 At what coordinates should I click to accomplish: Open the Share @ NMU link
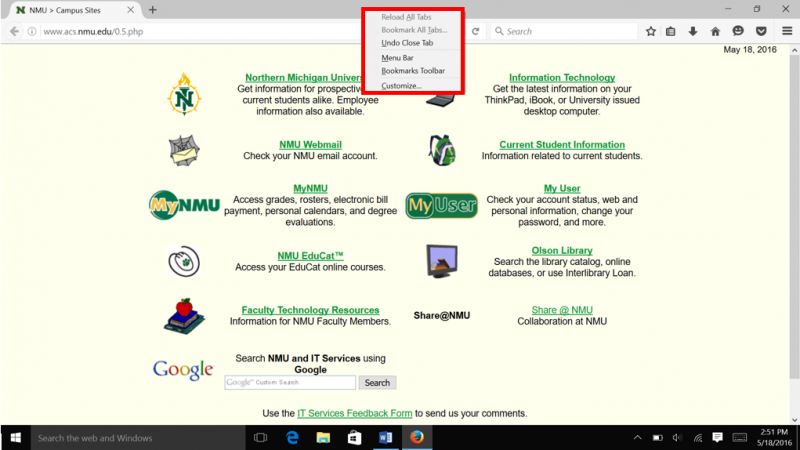(x=562, y=310)
